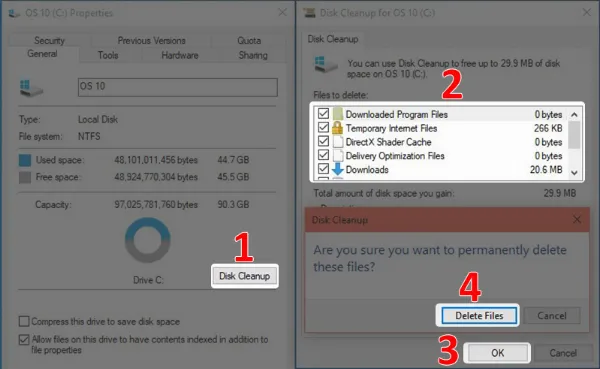Switch to the Tools tab

click(x=108, y=55)
